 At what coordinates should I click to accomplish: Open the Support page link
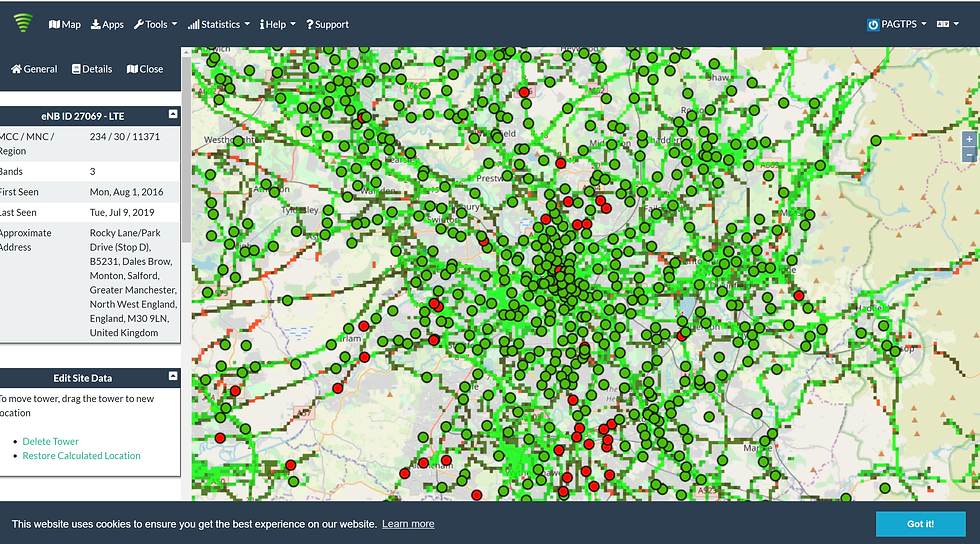pos(328,24)
